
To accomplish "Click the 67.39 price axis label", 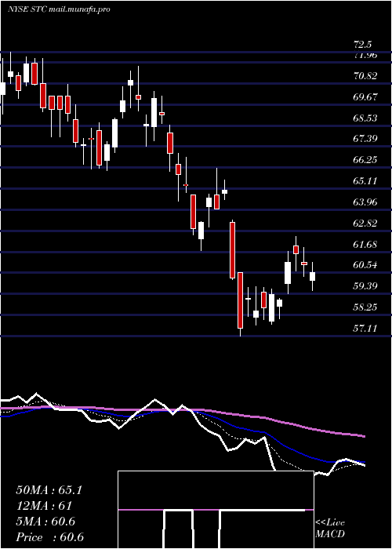I will pyautogui.click(x=365, y=139).
